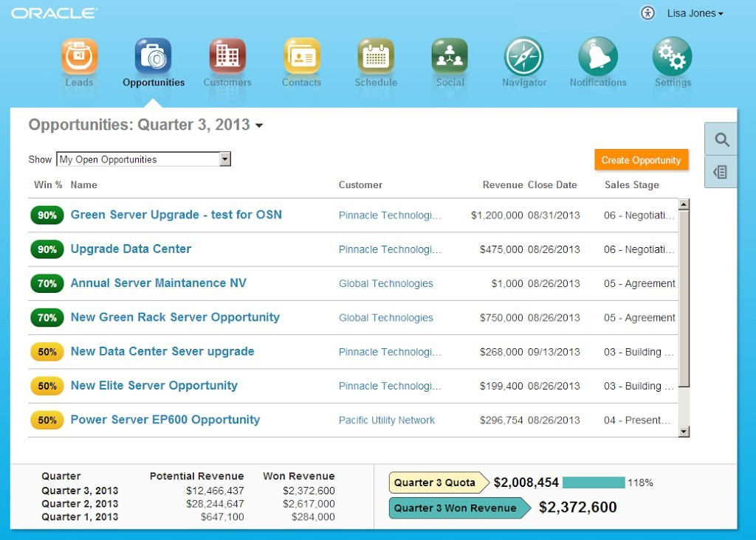
Task: Open the Social network icon
Action: click(450, 56)
